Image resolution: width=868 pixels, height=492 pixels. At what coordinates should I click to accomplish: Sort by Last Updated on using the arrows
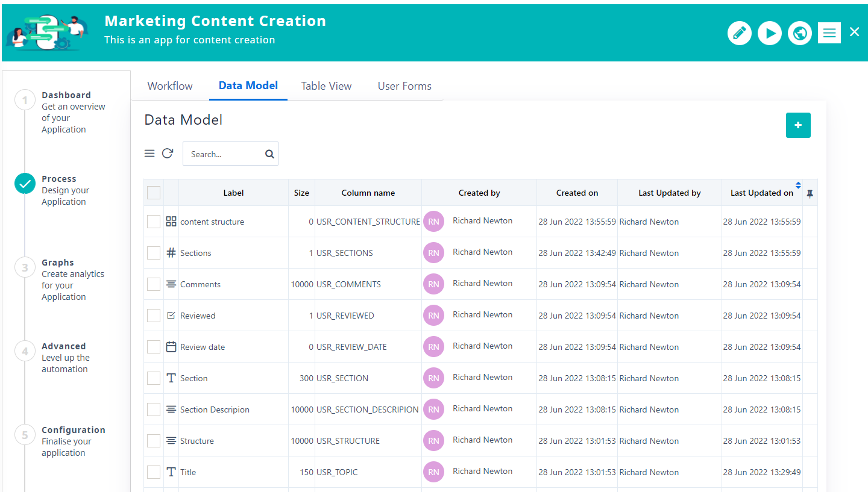(798, 187)
